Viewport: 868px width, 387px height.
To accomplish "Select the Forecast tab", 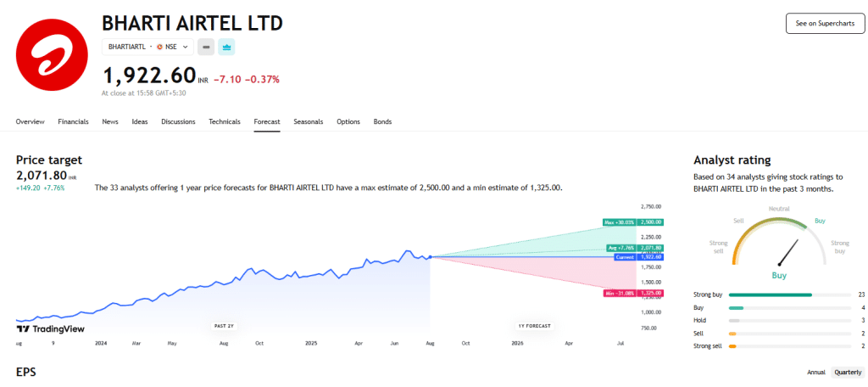I will [x=267, y=122].
